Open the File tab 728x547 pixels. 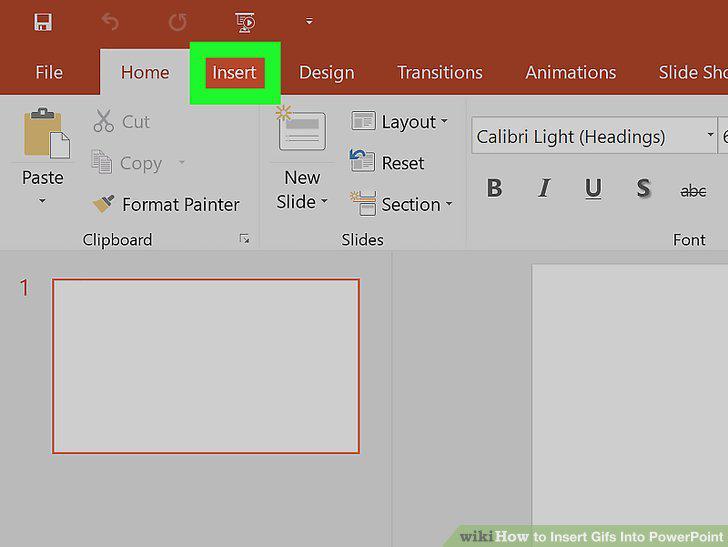click(49, 72)
